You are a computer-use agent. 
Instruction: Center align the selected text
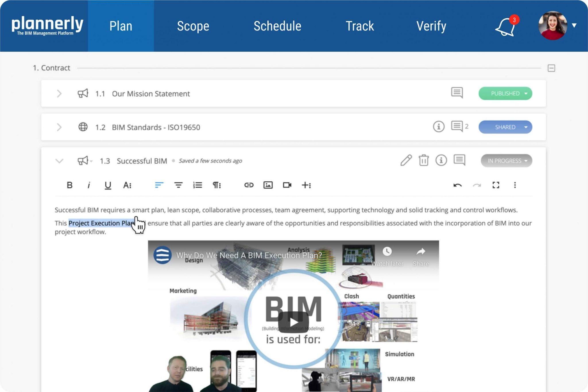(178, 185)
